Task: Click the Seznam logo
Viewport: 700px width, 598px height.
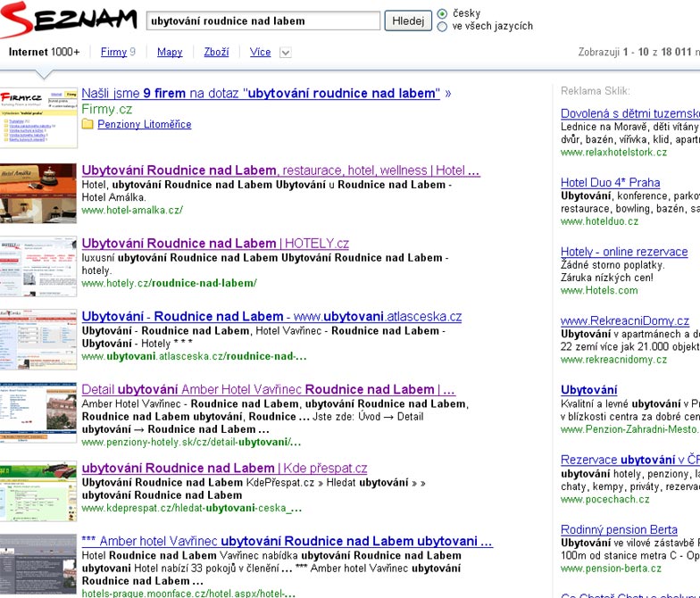Action: pyautogui.click(x=68, y=20)
